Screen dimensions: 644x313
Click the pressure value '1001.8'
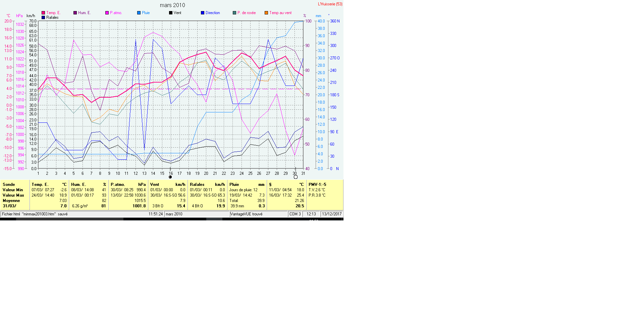click(139, 206)
